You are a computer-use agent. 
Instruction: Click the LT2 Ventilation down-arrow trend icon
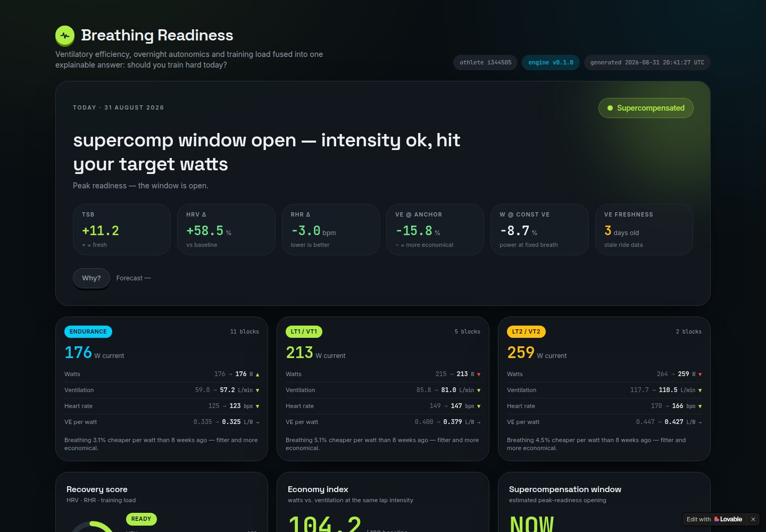(700, 390)
